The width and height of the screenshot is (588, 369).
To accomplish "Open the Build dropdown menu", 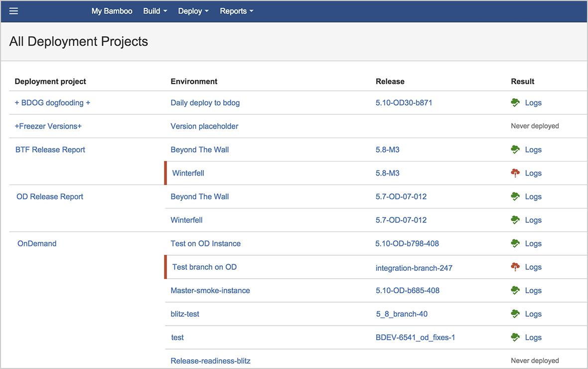I will point(154,11).
